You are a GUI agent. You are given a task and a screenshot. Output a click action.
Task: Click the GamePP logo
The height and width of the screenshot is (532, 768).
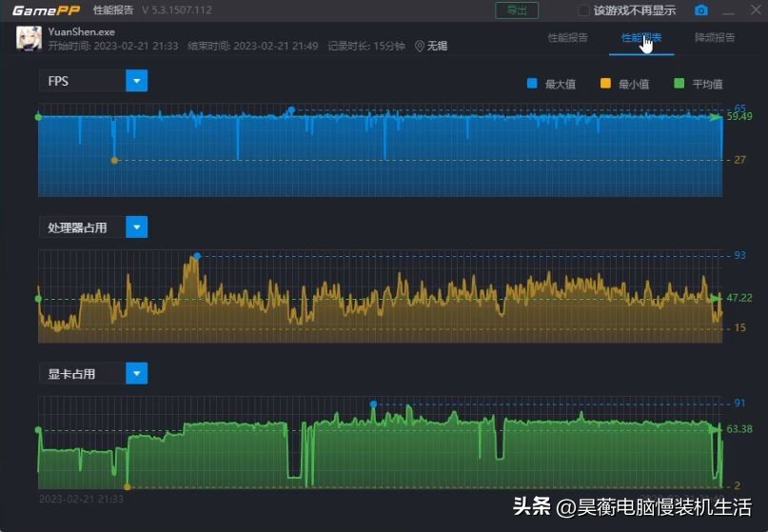[46, 10]
